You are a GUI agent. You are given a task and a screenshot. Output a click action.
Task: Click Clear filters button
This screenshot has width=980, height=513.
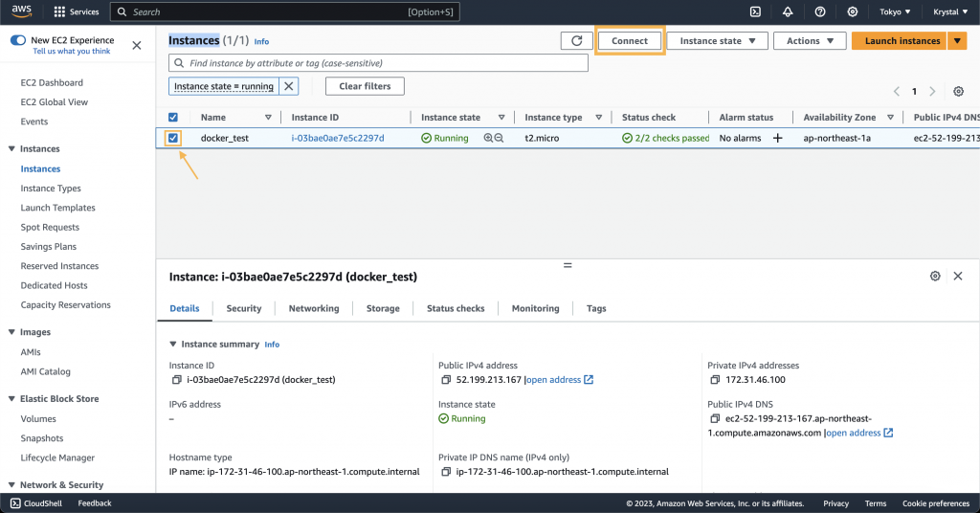point(365,86)
